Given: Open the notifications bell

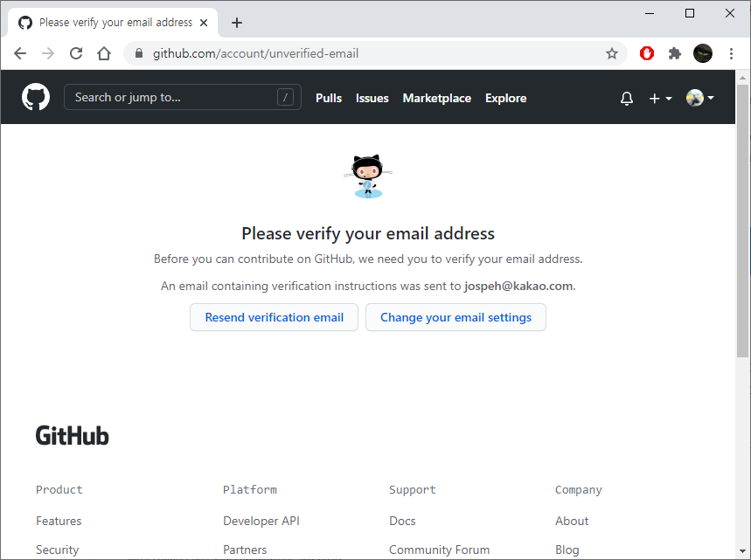Looking at the screenshot, I should click(627, 98).
